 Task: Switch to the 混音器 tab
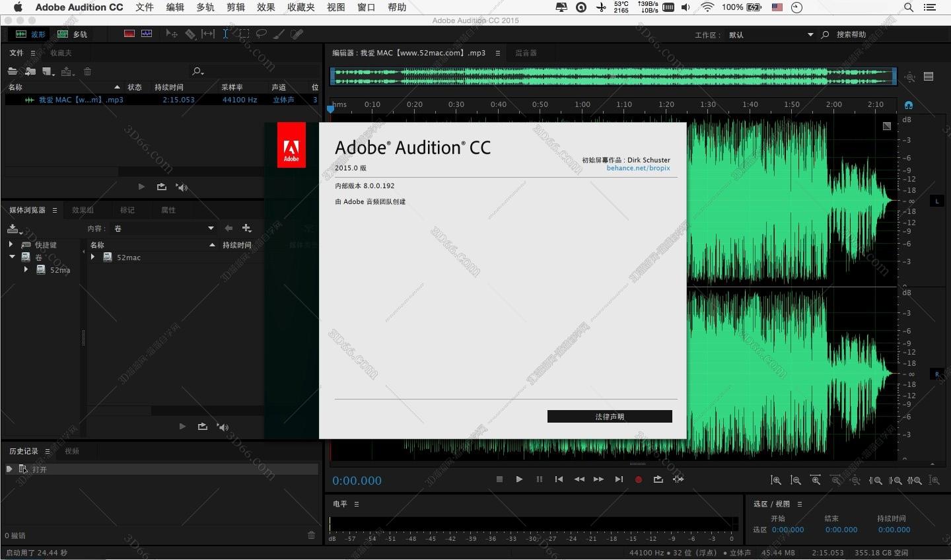coord(526,53)
